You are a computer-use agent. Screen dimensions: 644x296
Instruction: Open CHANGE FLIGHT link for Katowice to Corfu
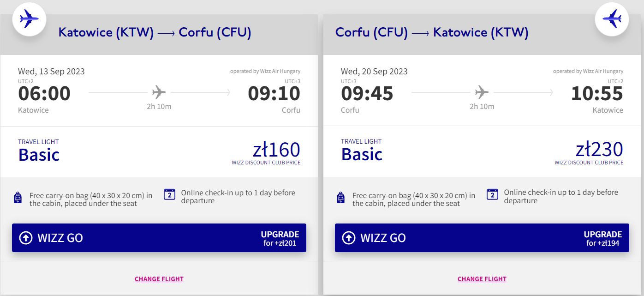(159, 279)
